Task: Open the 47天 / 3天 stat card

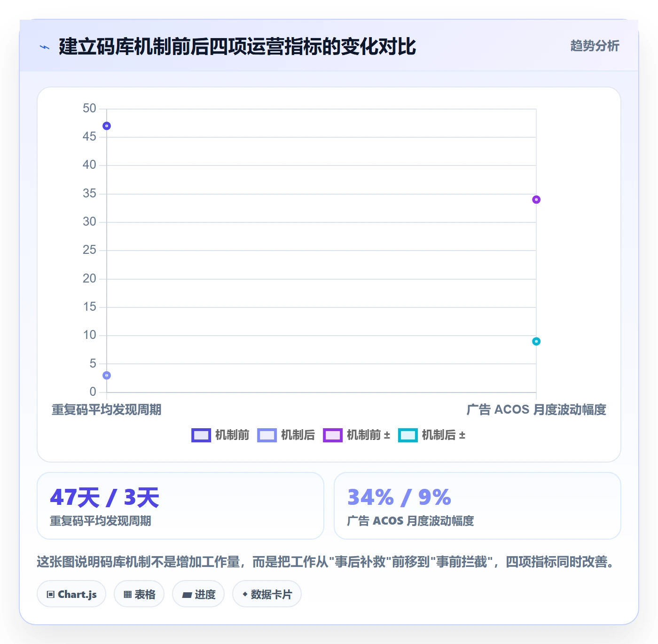Action: pos(180,506)
